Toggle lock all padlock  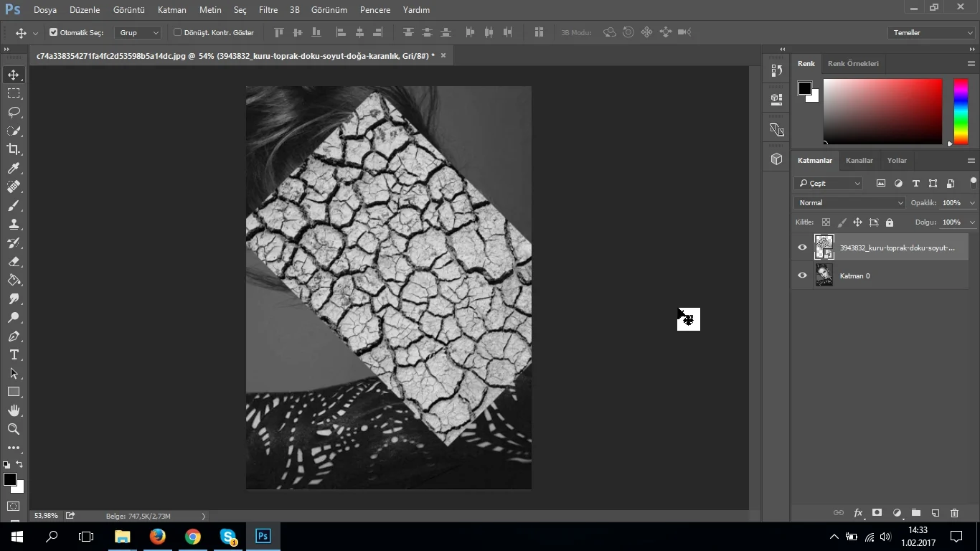[890, 222]
